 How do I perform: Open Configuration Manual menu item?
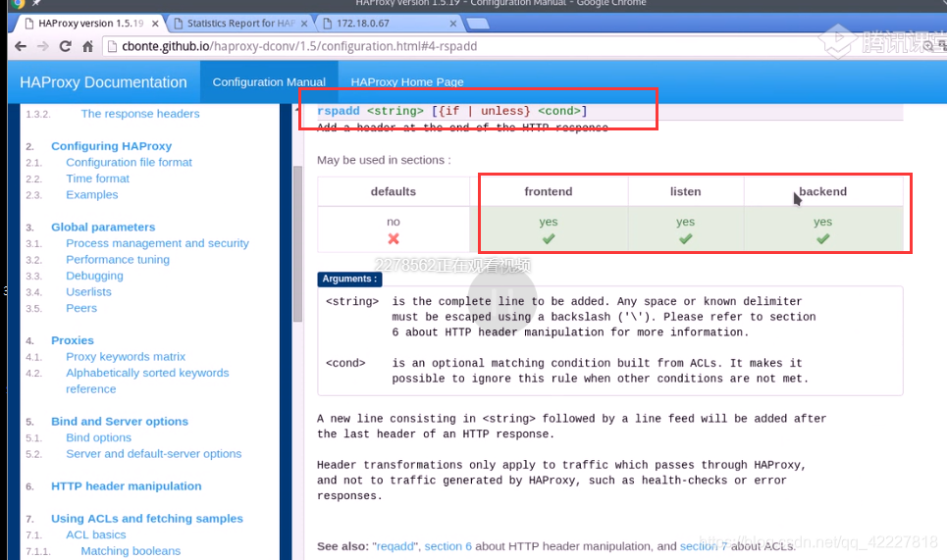point(269,82)
